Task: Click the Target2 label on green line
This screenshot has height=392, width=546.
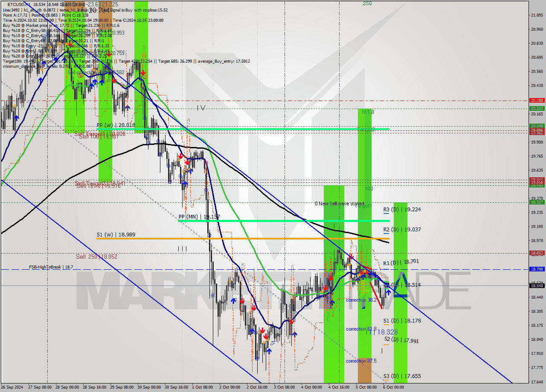Action: [x=366, y=129]
